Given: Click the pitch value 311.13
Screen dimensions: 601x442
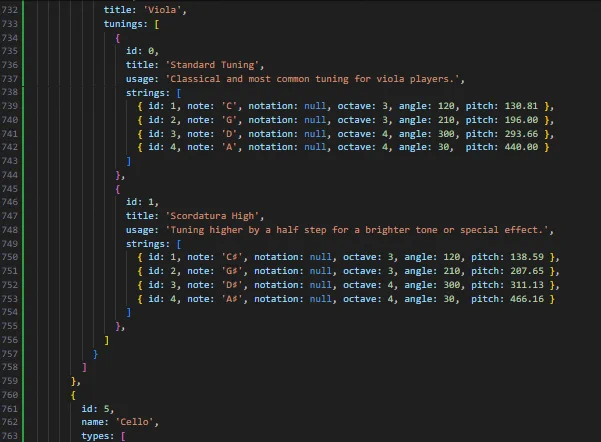Looking at the screenshot, I should [527, 285].
